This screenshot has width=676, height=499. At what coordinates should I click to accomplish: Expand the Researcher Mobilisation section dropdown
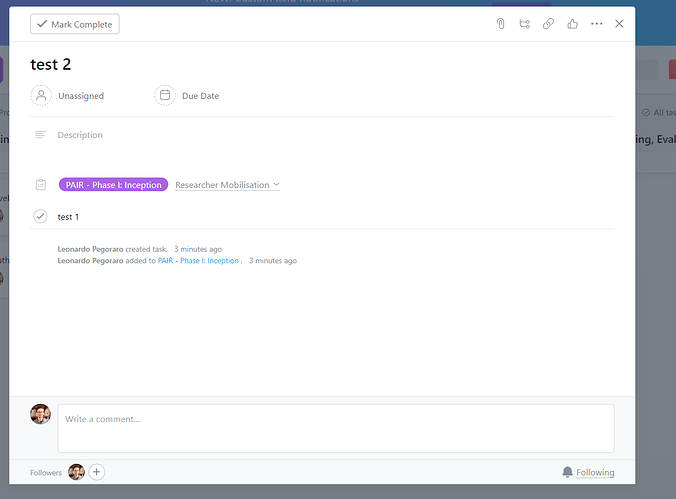(x=228, y=185)
